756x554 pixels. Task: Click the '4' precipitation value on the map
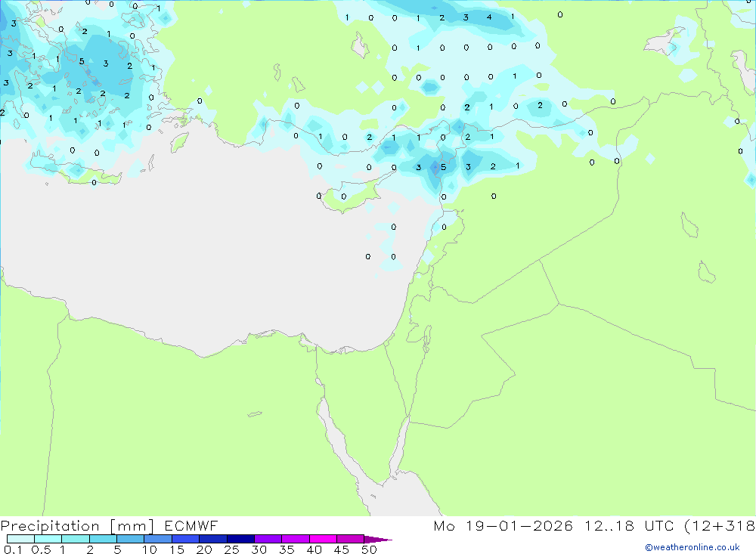(x=489, y=17)
